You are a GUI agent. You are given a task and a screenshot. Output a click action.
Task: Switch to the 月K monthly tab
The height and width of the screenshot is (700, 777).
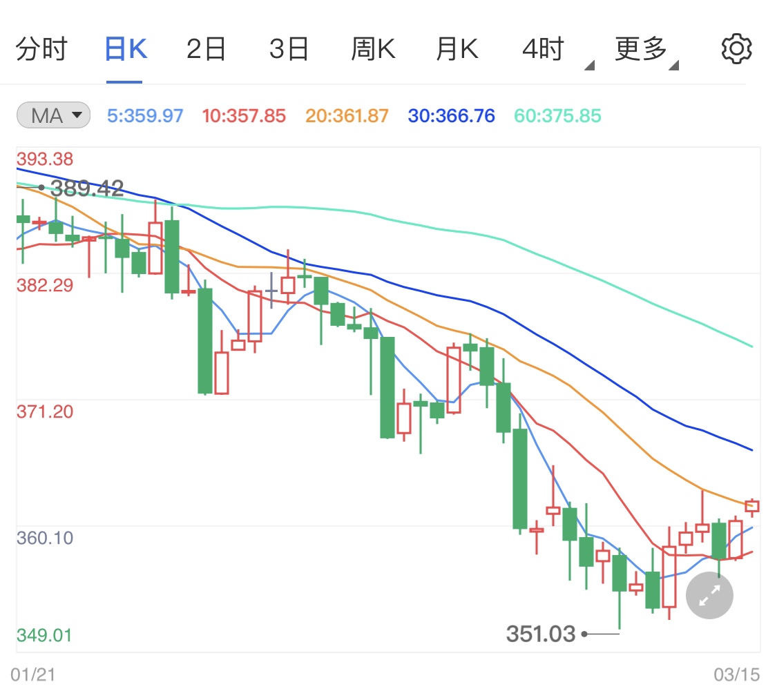pos(457,48)
